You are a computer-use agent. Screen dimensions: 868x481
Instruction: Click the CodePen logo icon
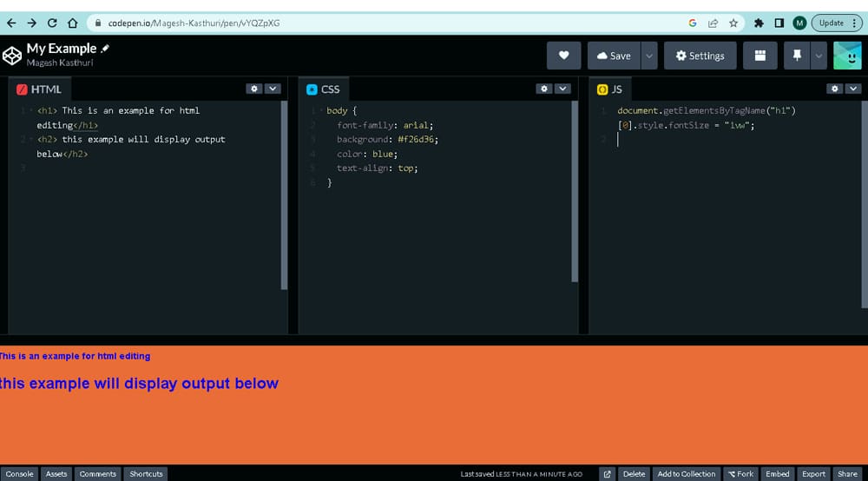click(12, 56)
